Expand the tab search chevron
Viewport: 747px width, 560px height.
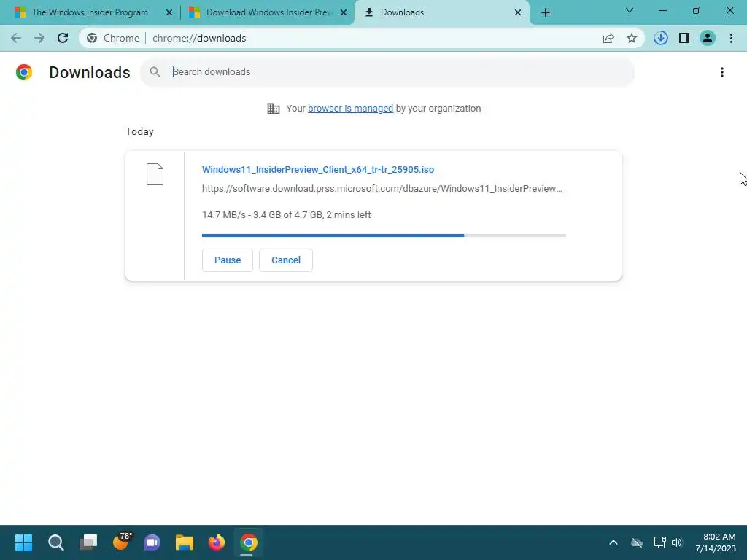point(630,10)
